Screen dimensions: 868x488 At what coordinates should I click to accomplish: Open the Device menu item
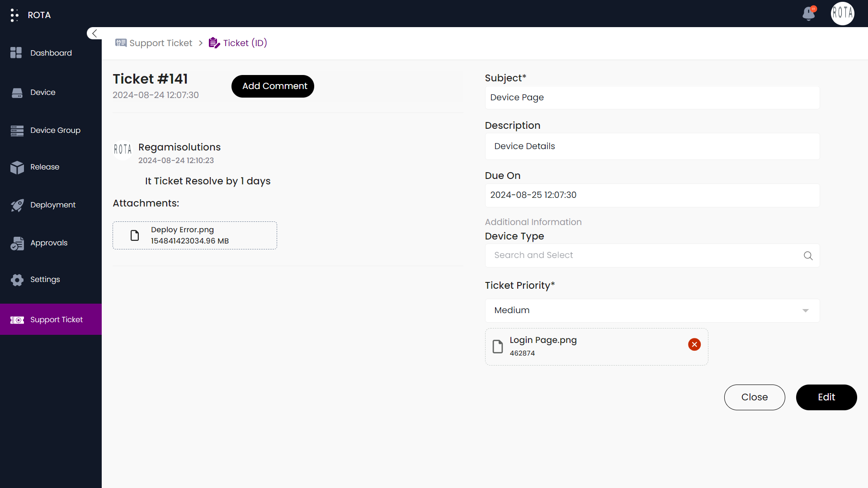click(51, 93)
